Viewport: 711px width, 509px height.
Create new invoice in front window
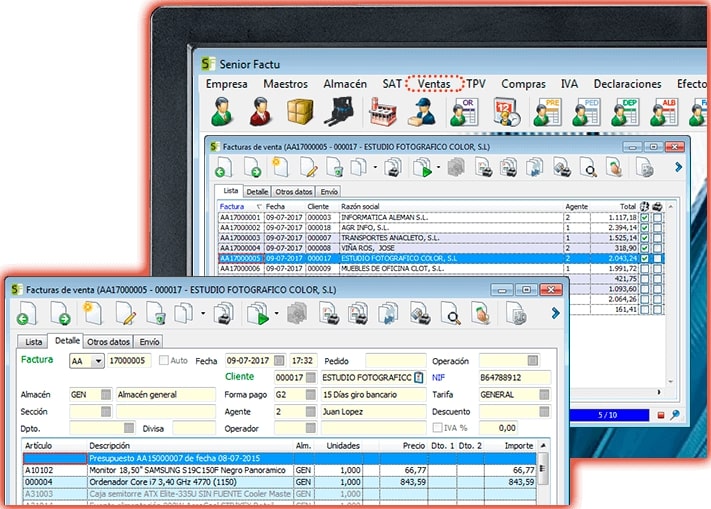click(x=93, y=314)
